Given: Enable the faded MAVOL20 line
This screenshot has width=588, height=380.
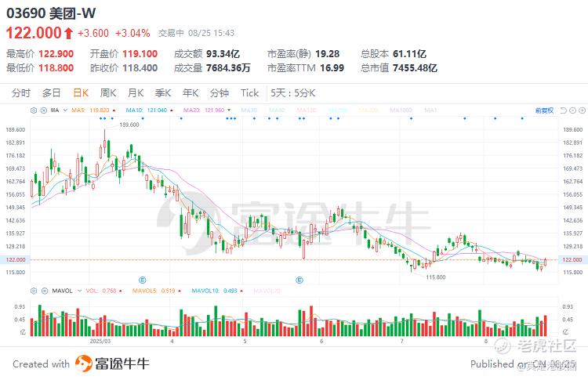Looking at the screenshot, I should click(x=267, y=291).
